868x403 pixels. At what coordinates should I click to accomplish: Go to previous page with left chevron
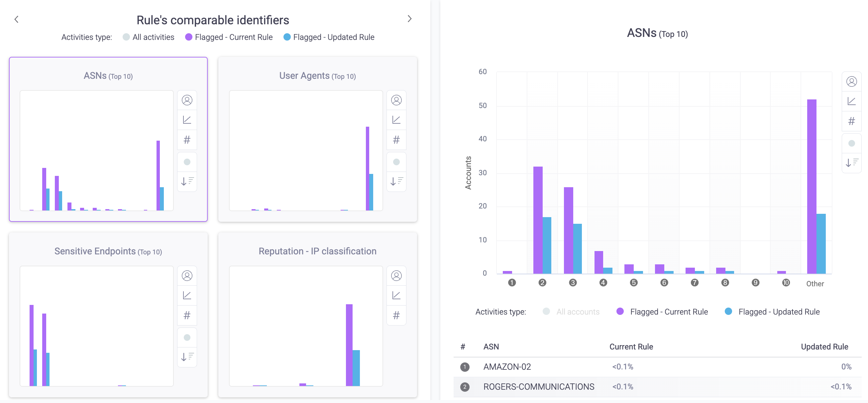[x=17, y=19]
